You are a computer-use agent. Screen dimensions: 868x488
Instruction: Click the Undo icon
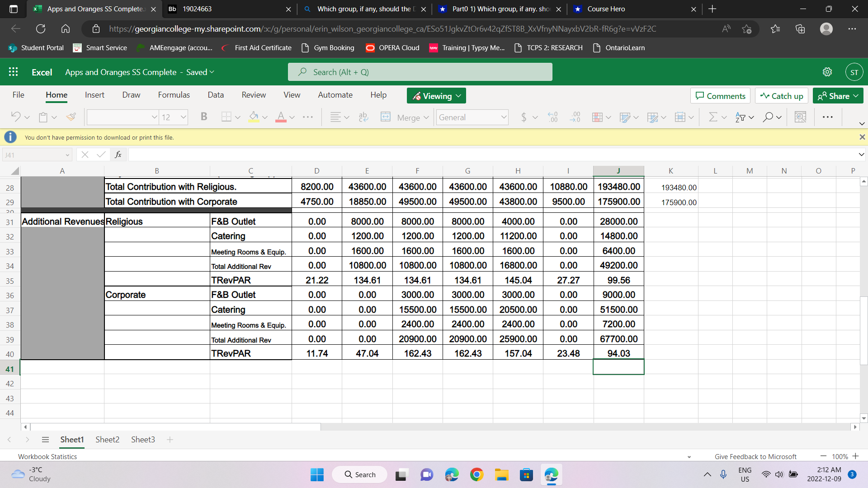16,117
